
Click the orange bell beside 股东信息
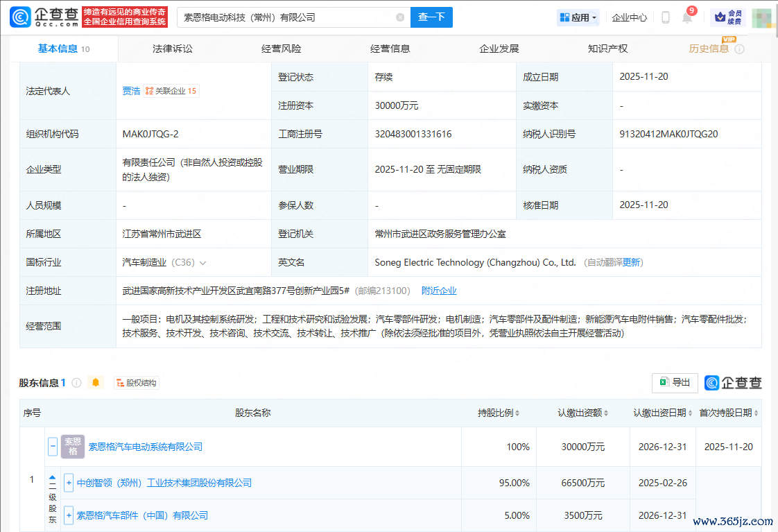(96, 383)
